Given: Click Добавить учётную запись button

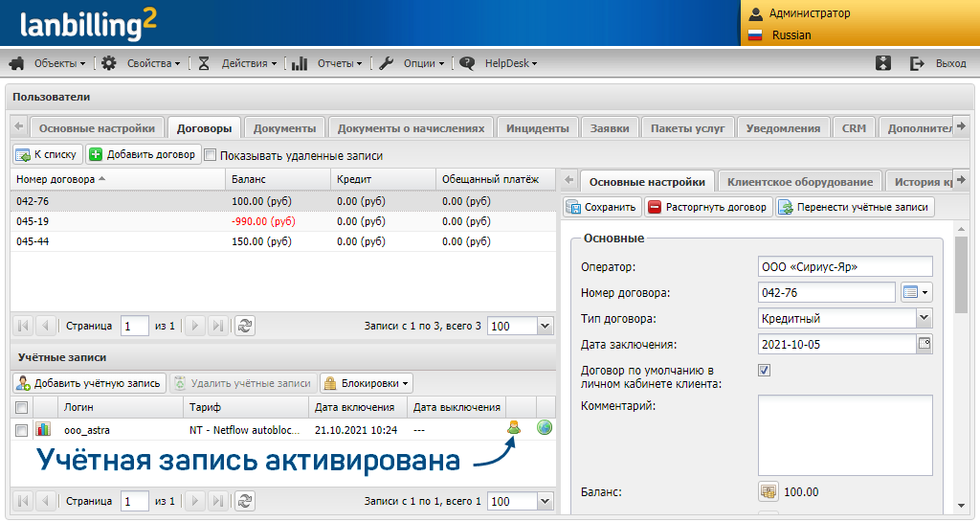Looking at the screenshot, I should pos(89,383).
